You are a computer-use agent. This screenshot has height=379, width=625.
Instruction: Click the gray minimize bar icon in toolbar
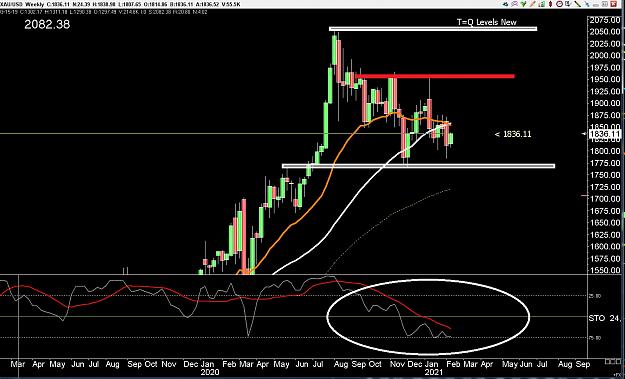click(x=596, y=6)
